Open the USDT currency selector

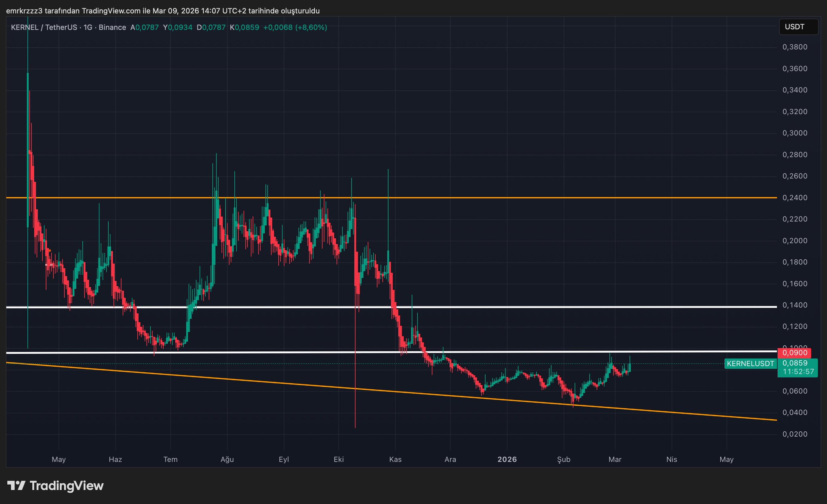(x=798, y=27)
